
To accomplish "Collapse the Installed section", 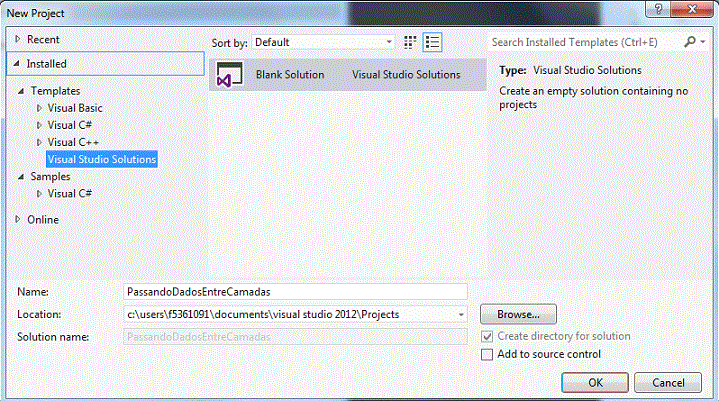I will [17, 64].
